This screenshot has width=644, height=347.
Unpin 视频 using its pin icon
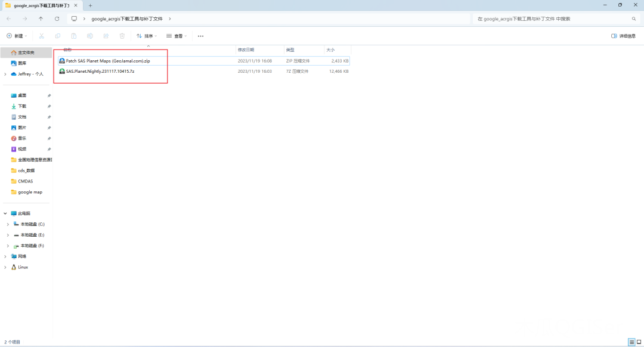(x=49, y=149)
